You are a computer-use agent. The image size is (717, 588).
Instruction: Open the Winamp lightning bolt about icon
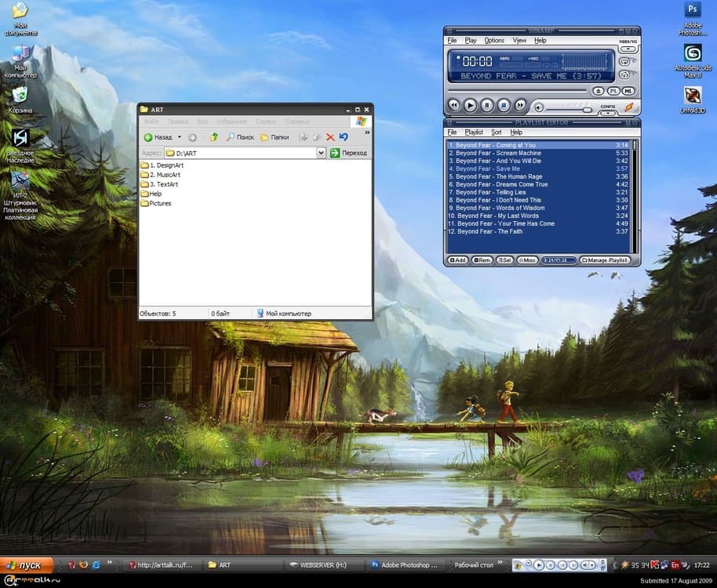pyautogui.click(x=629, y=107)
